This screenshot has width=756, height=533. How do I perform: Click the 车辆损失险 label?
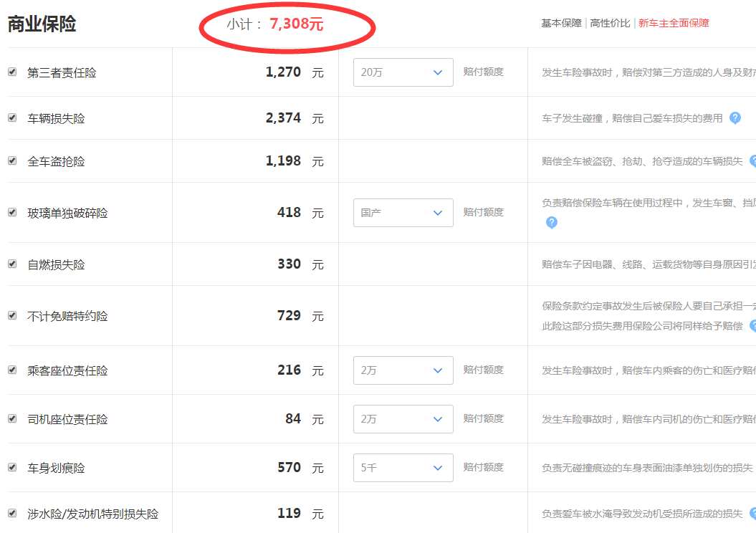(x=56, y=118)
